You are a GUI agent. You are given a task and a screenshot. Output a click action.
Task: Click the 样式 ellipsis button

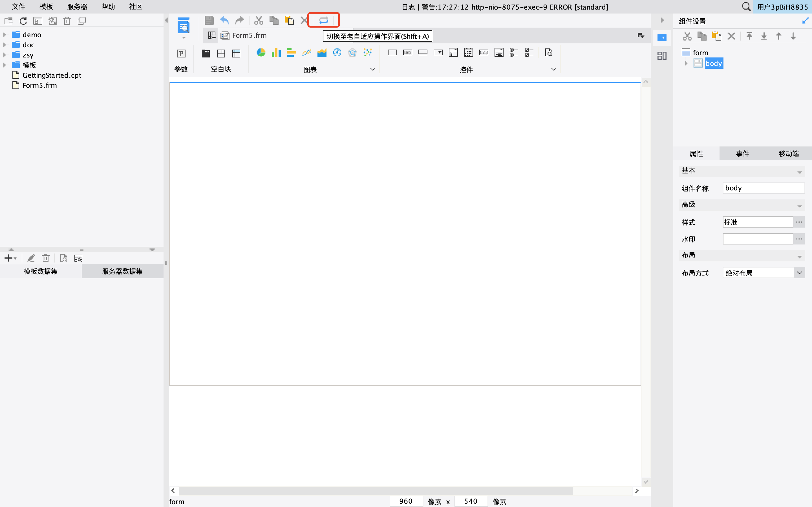point(799,222)
